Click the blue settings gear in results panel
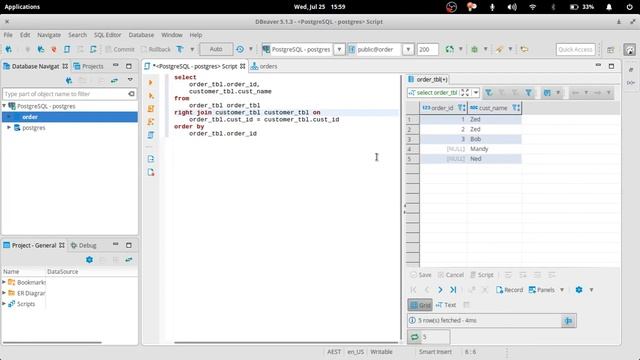Image resolution: width=640 pixels, height=360 pixels. [x=579, y=290]
